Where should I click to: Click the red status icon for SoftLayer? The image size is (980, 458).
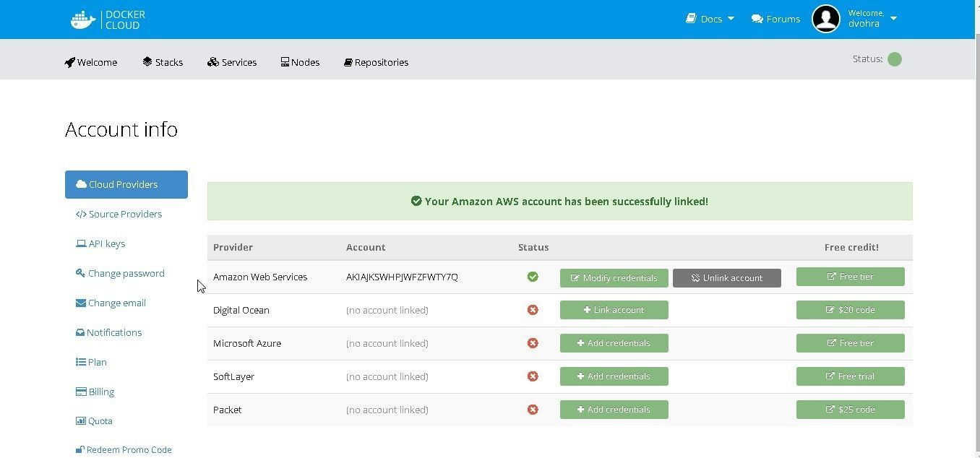pos(533,376)
